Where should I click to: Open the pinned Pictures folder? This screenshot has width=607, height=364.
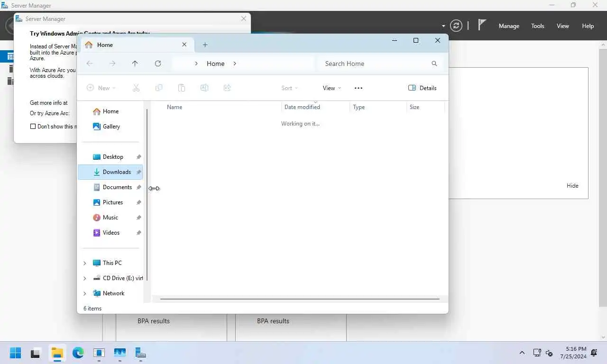pyautogui.click(x=110, y=202)
